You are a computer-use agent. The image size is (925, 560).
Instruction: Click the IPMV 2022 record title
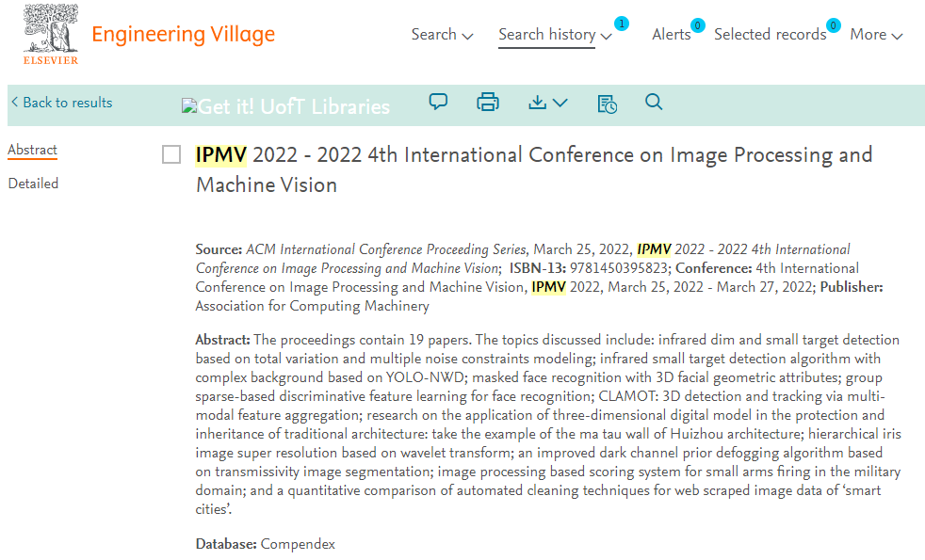(x=534, y=169)
